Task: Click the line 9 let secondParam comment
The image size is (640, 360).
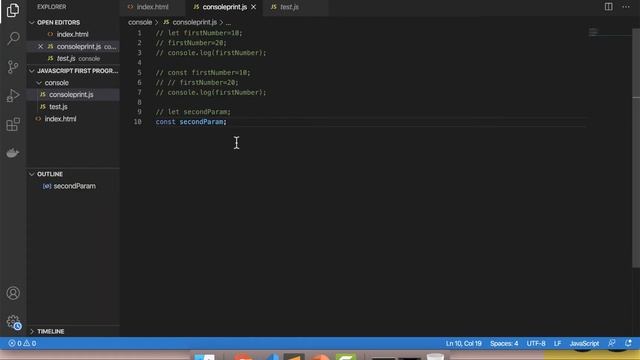Action: pyautogui.click(x=193, y=112)
